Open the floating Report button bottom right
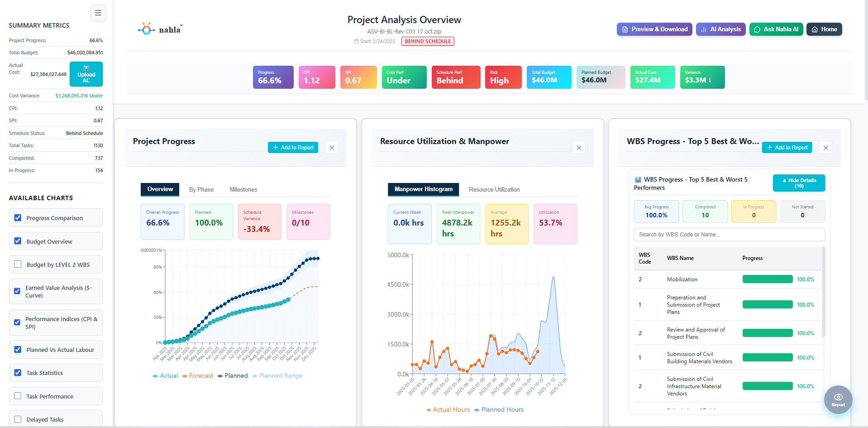Image resolution: width=868 pixels, height=428 pixels. (x=838, y=399)
